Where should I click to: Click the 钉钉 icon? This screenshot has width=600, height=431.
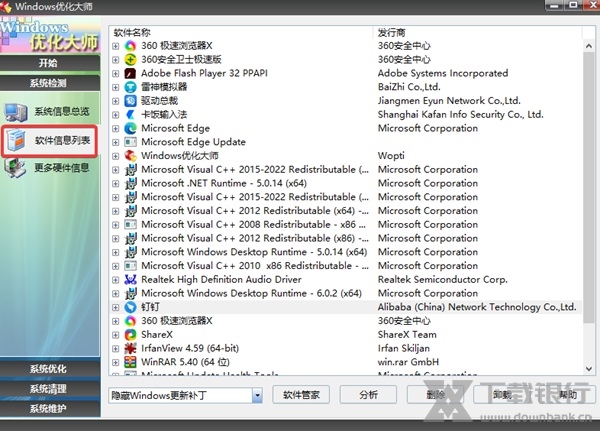click(130, 307)
